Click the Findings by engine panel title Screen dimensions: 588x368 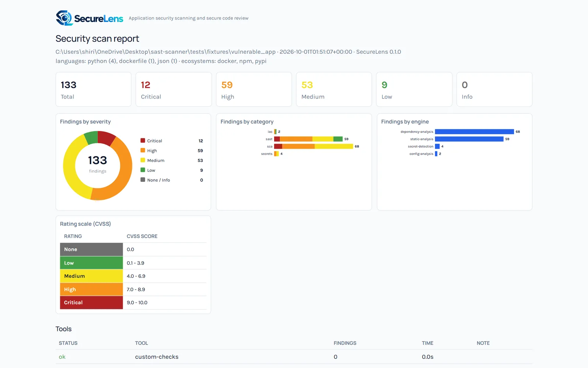405,121
